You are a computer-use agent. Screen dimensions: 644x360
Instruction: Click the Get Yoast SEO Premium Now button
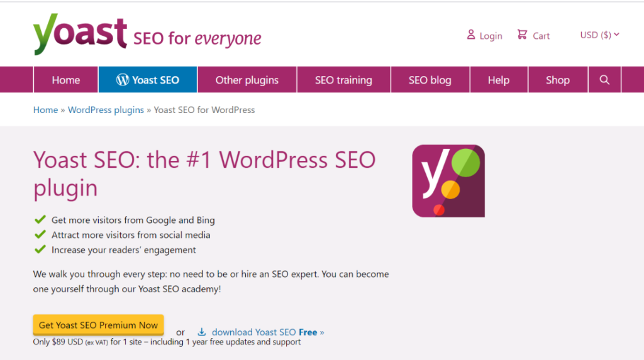coord(99,325)
